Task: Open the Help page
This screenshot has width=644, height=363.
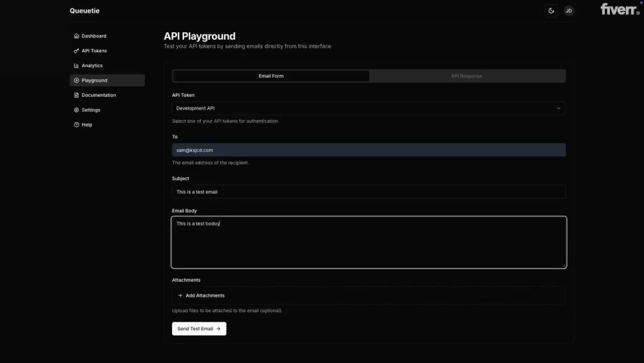Action: 107,125
